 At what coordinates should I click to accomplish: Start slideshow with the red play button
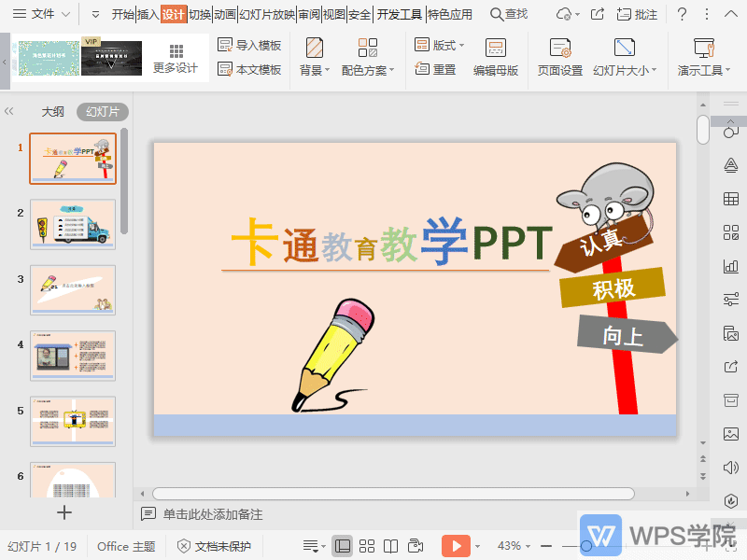(456, 546)
